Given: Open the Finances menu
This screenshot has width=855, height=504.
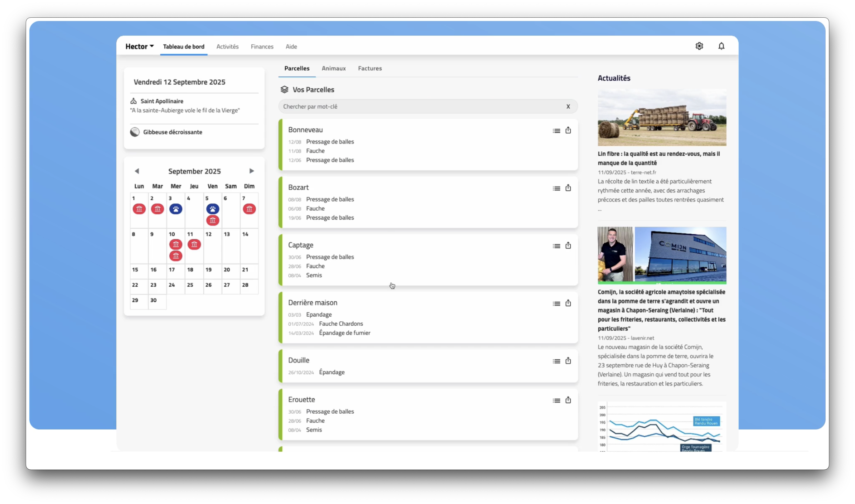Looking at the screenshot, I should (x=262, y=46).
